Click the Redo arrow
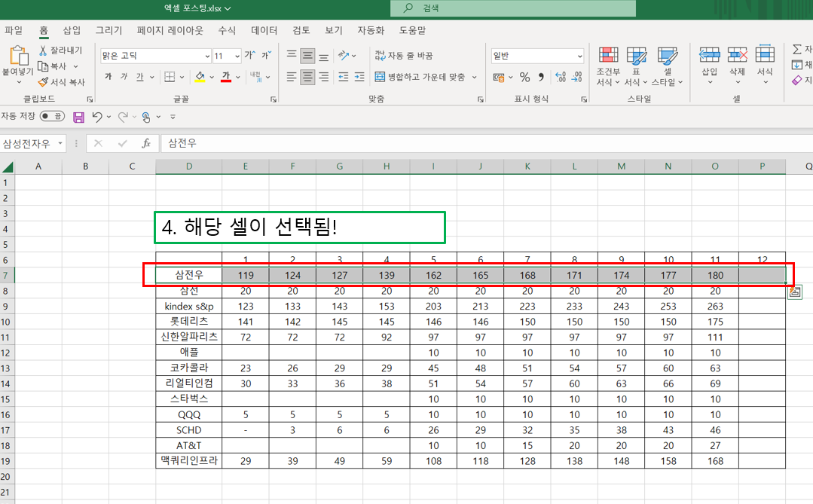The width and height of the screenshot is (813, 504). click(x=123, y=117)
